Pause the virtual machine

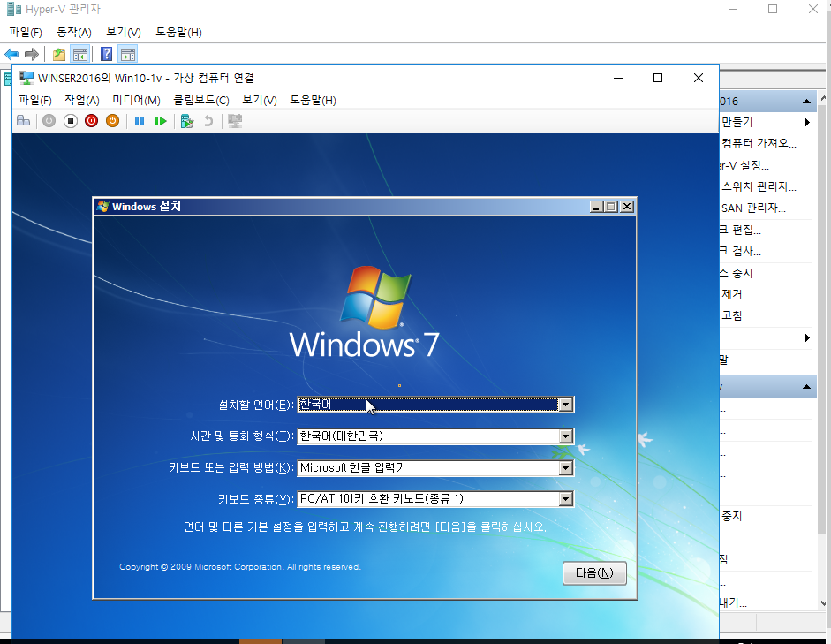click(x=140, y=121)
